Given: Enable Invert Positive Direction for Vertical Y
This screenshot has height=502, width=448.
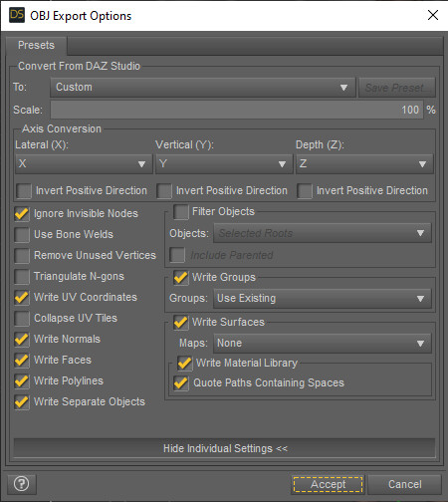Looking at the screenshot, I should click(164, 191).
